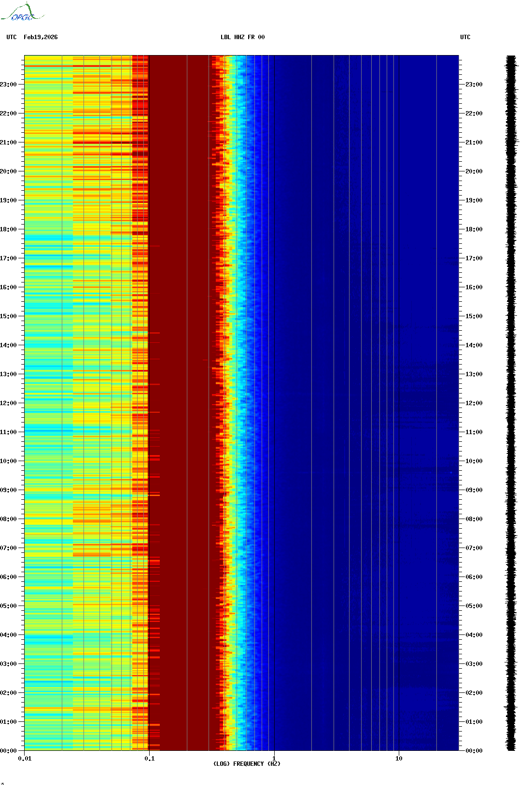Select the 21:00 label on right axis
532x789 pixels.
[474, 142]
